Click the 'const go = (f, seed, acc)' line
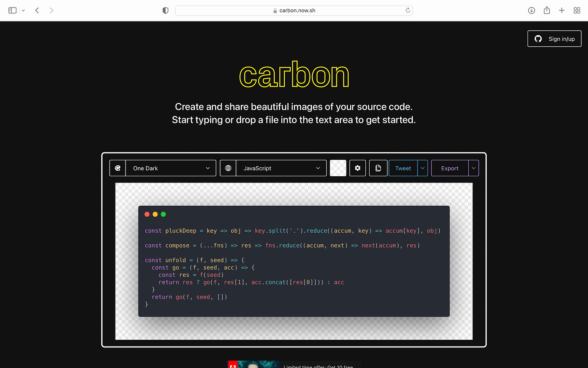The height and width of the screenshot is (368, 588). 203,267
